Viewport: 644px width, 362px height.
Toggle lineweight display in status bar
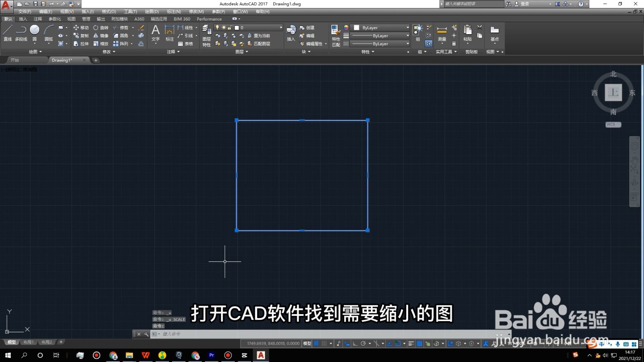[x=411, y=343]
